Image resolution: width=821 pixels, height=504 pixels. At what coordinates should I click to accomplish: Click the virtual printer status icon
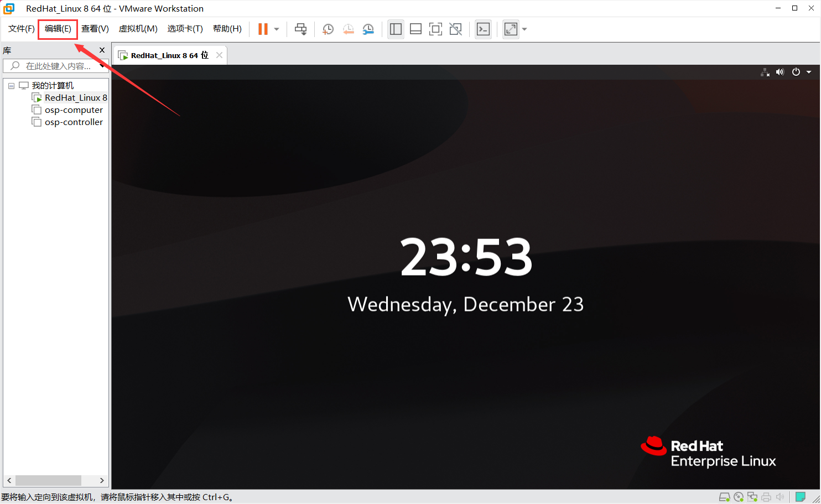766,496
